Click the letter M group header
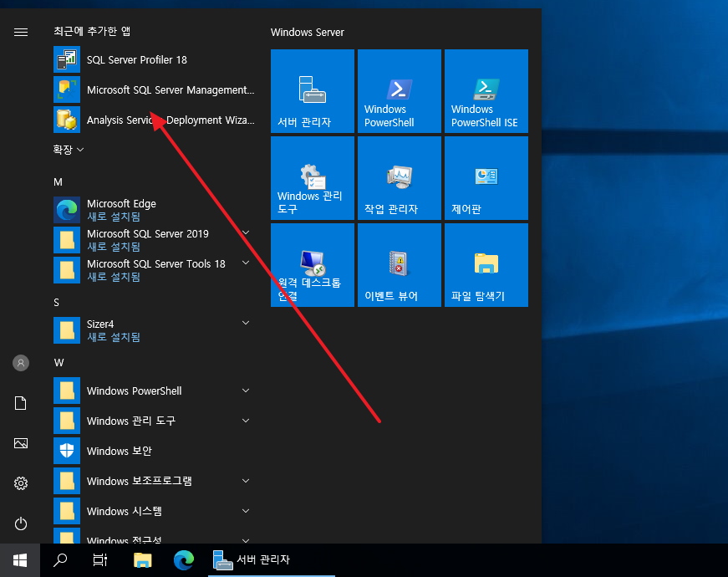Image resolution: width=728 pixels, height=577 pixels. (x=58, y=182)
